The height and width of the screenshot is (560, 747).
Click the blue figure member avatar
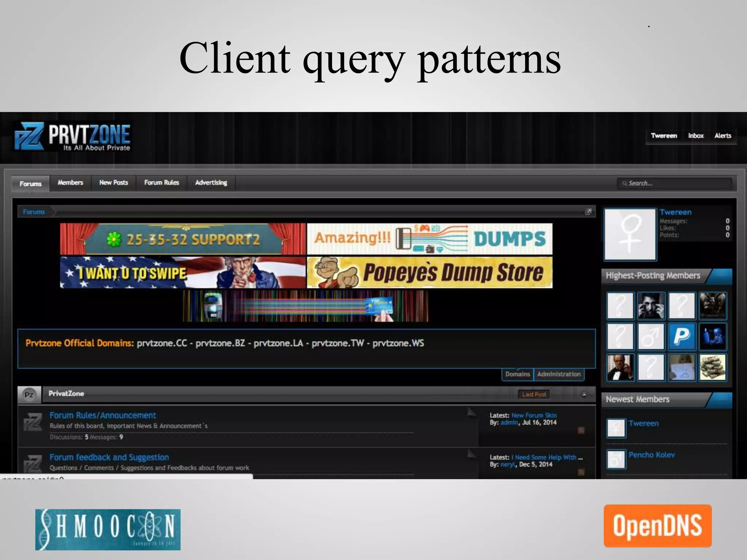[713, 336]
